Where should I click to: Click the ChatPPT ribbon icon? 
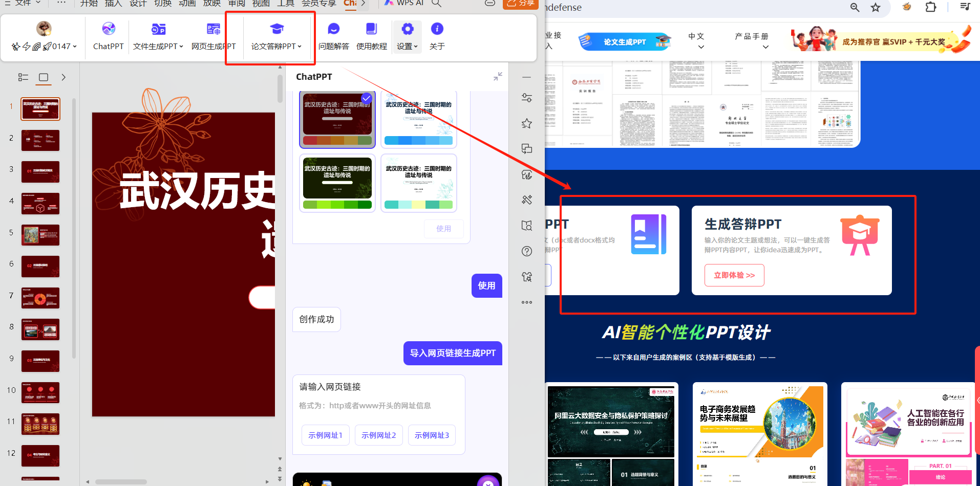coord(109,29)
